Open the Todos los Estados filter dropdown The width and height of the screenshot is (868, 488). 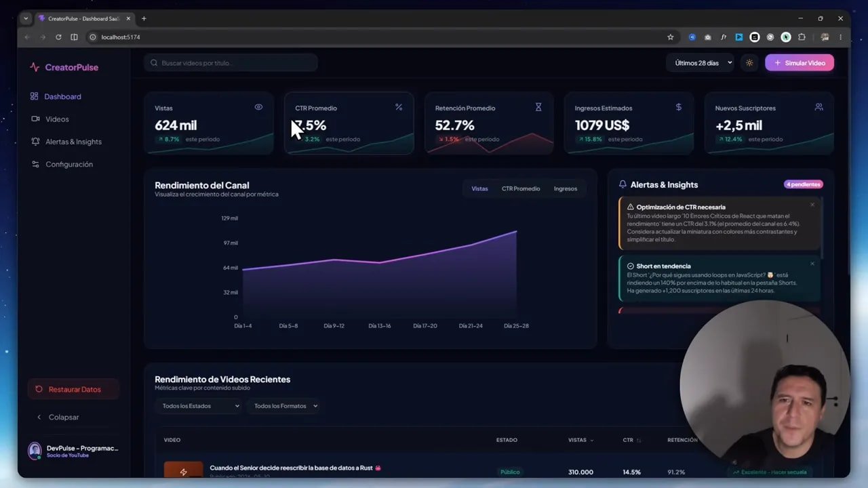pyautogui.click(x=200, y=406)
